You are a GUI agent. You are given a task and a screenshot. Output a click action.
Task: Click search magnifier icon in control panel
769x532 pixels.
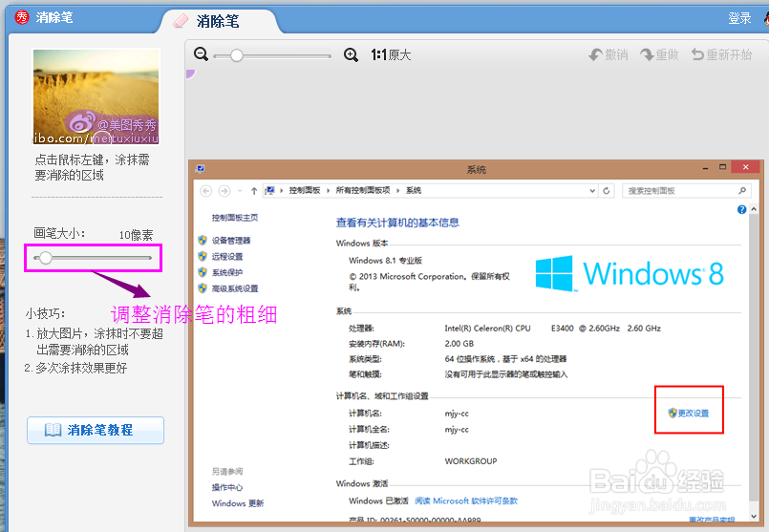[742, 191]
